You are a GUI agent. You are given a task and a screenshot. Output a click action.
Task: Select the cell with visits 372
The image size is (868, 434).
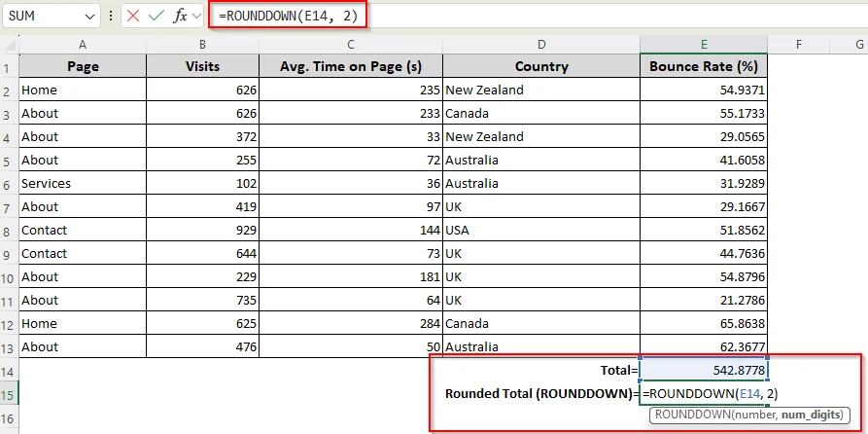(x=202, y=136)
